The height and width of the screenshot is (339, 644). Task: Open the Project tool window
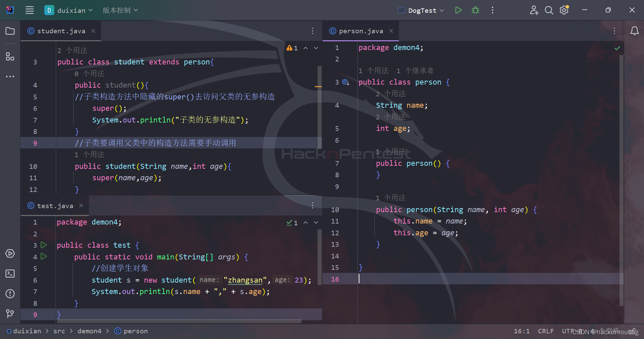10,31
